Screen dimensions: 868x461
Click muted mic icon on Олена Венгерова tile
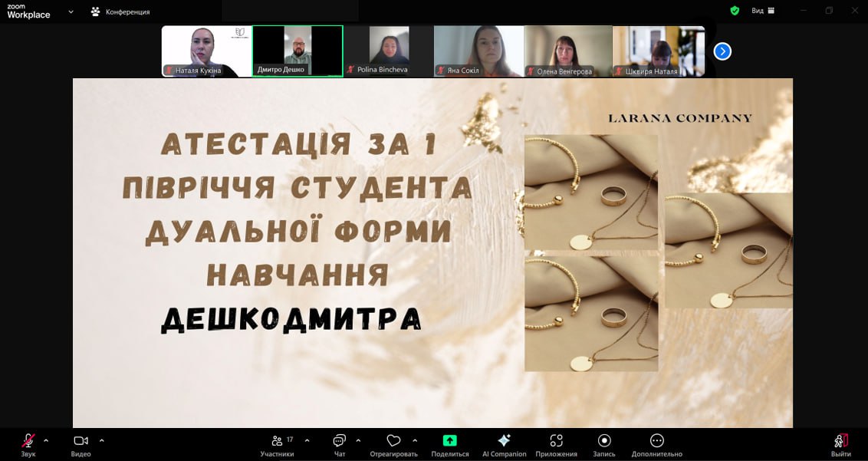[531, 71]
